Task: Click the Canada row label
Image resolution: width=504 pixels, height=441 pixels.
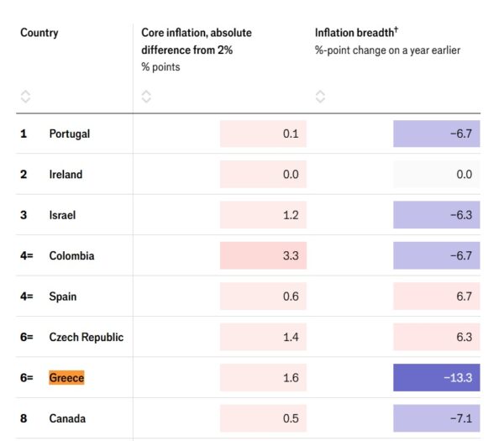Action: [66, 418]
